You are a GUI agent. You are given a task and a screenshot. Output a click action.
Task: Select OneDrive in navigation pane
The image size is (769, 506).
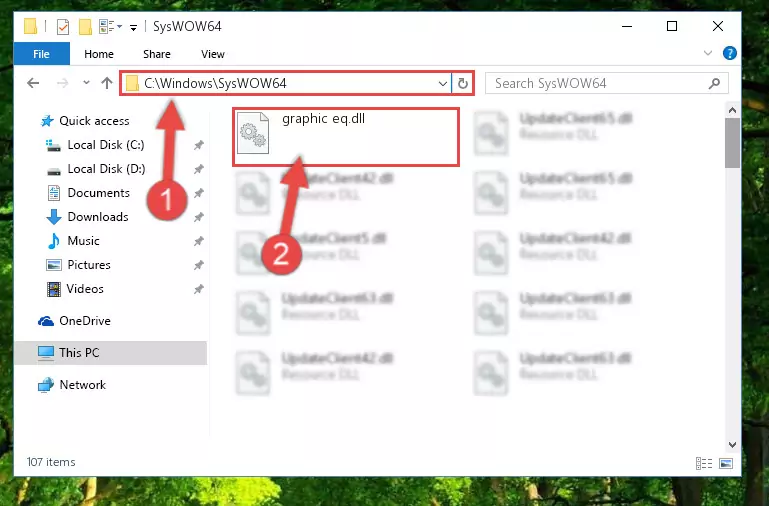(84, 321)
